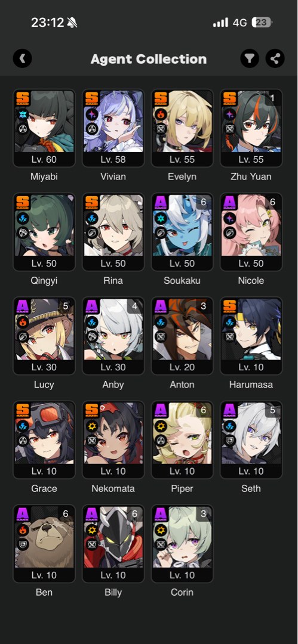Viewport: 298px width, 644px height.
Task: Click the Agent Collection title
Action: coord(149,59)
